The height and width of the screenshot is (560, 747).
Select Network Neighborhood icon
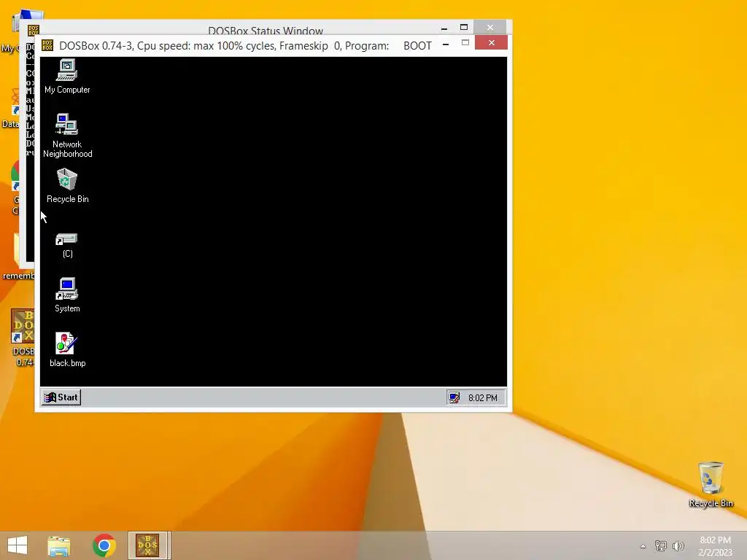[67, 135]
